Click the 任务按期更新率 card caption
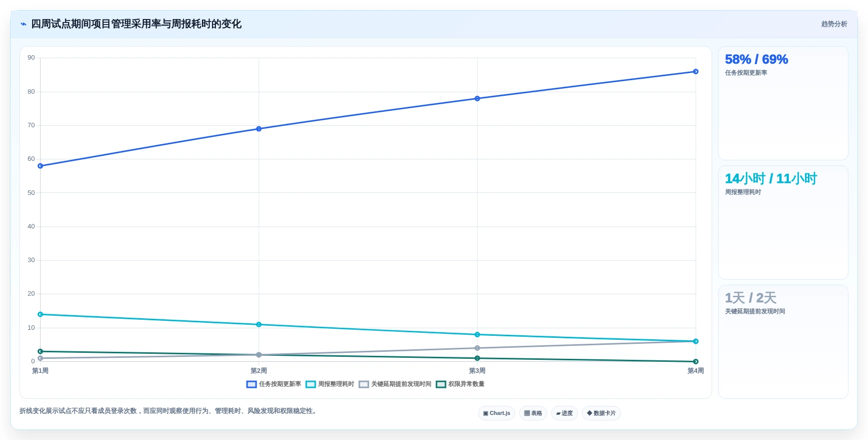Viewport: 868px width, 440px height. (746, 73)
